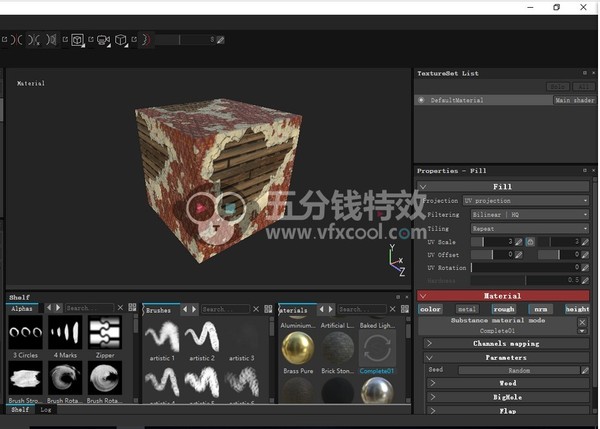Select the DefaultMaterial texture set radio
Screen dimensions: 600x429
point(421,100)
